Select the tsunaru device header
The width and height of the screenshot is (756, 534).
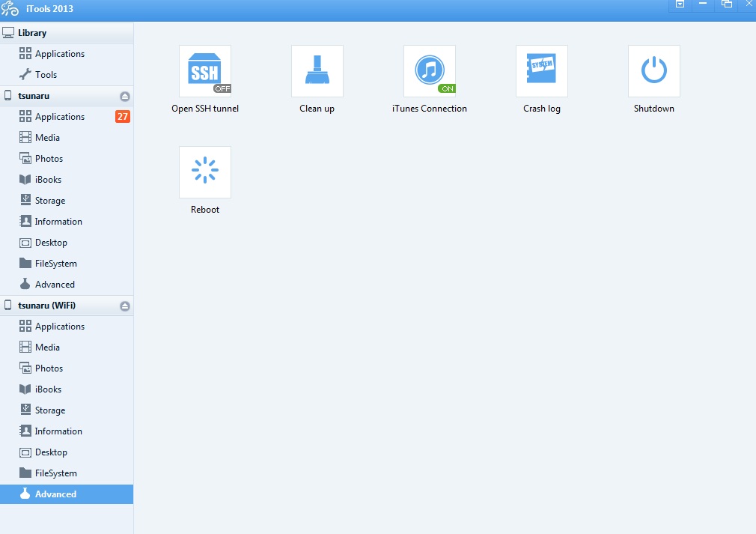67,96
